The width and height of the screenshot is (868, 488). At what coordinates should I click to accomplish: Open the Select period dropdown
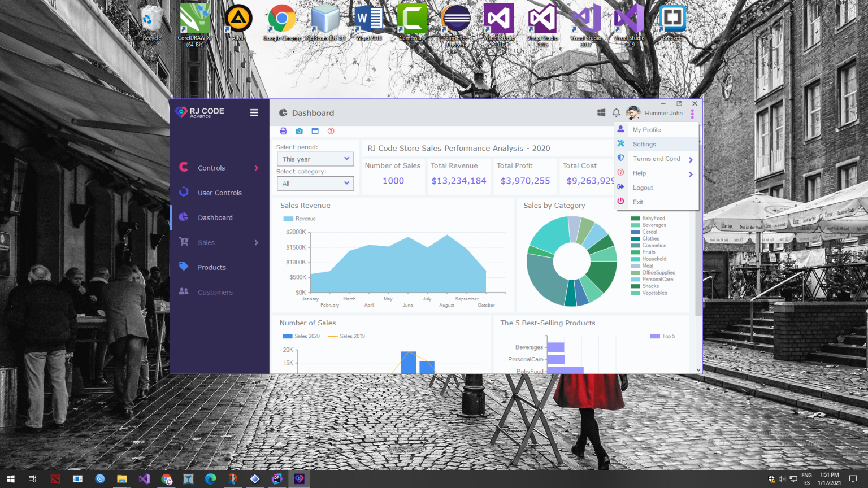click(x=315, y=159)
